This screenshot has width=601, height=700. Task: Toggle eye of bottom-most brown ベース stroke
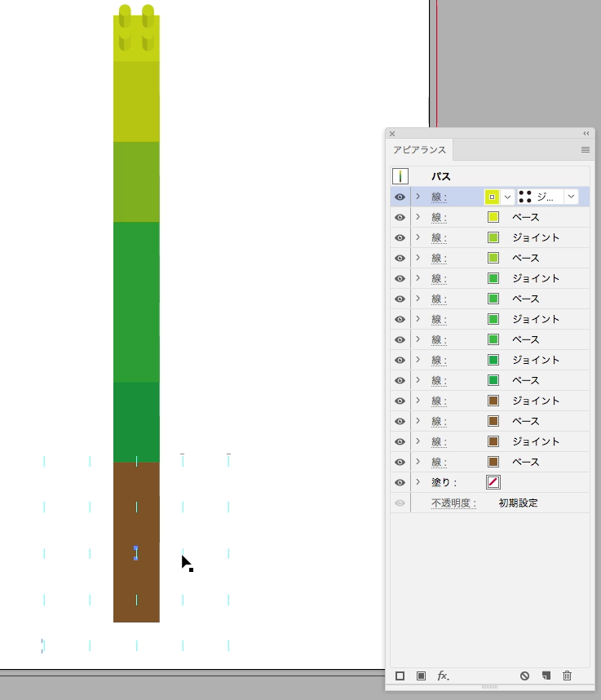point(400,462)
